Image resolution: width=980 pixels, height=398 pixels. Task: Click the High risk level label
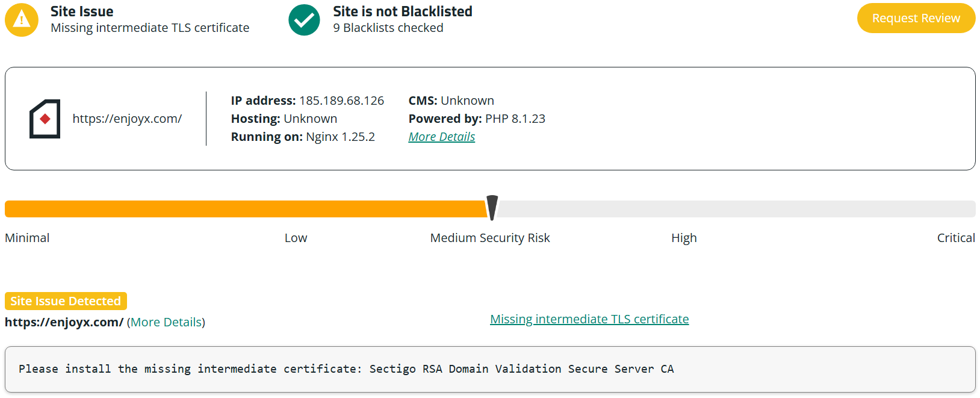coord(684,238)
